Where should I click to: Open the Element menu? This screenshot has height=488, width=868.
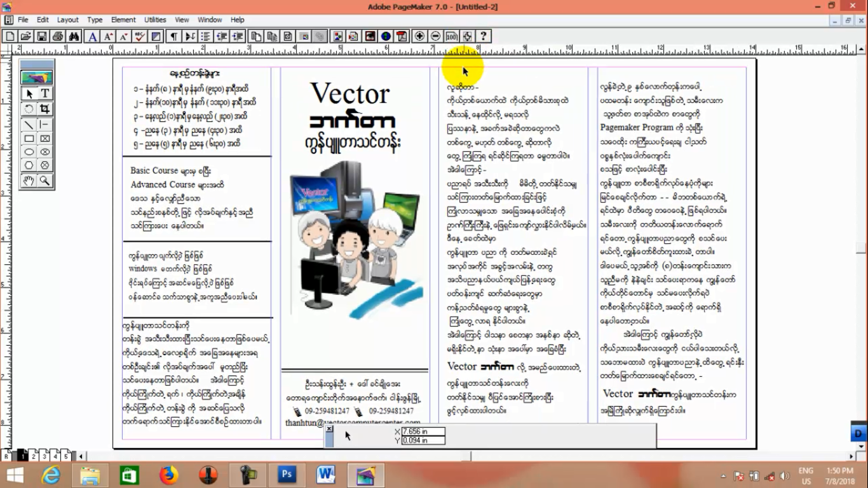tap(123, 20)
